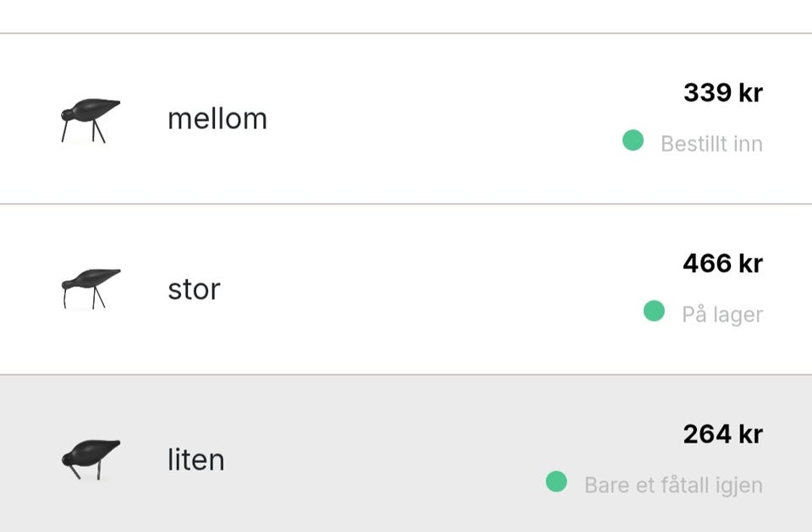Click the På lager status text

(x=722, y=315)
